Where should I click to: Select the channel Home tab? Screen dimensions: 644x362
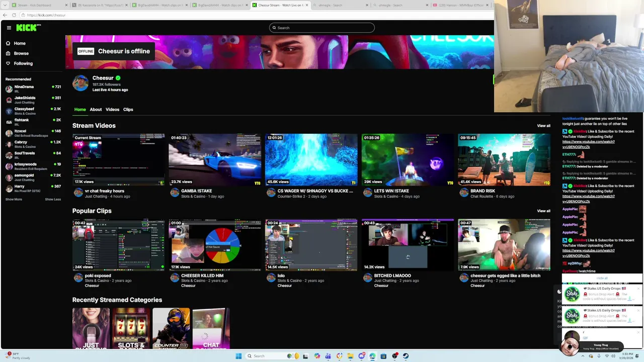click(x=80, y=109)
